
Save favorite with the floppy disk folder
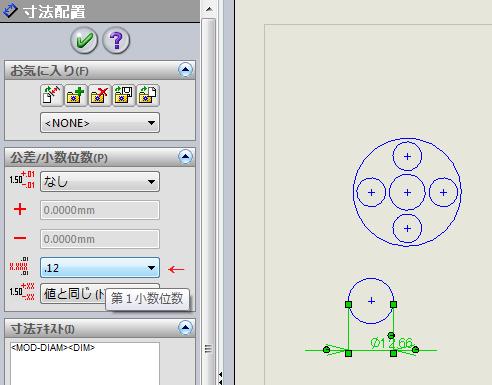pos(124,95)
